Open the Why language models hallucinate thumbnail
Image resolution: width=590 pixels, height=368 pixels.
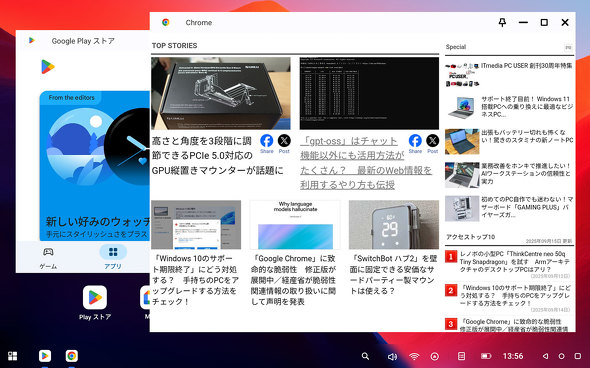(295, 225)
